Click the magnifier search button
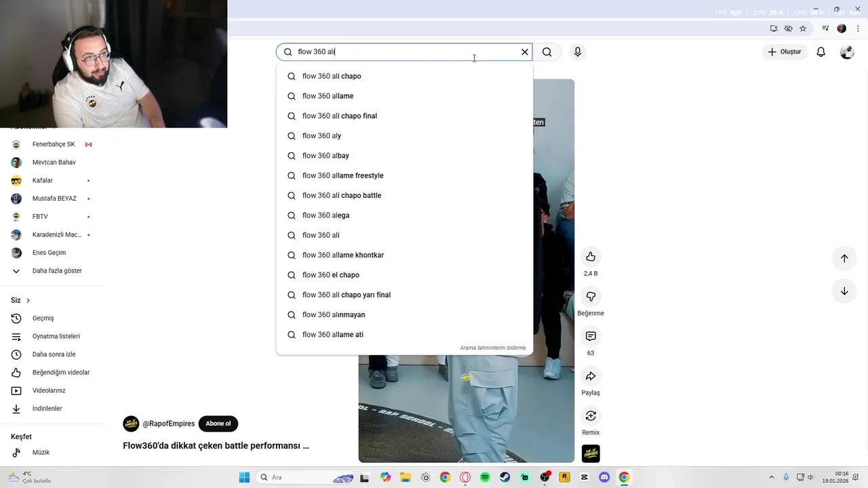This screenshot has width=868, height=488. pyautogui.click(x=547, y=52)
